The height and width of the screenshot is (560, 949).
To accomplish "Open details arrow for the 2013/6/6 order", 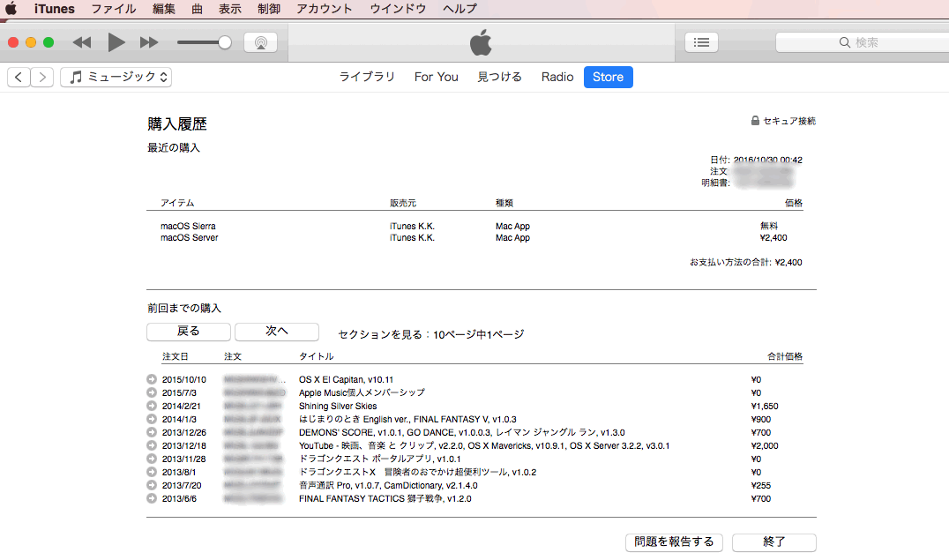I will click(x=152, y=499).
